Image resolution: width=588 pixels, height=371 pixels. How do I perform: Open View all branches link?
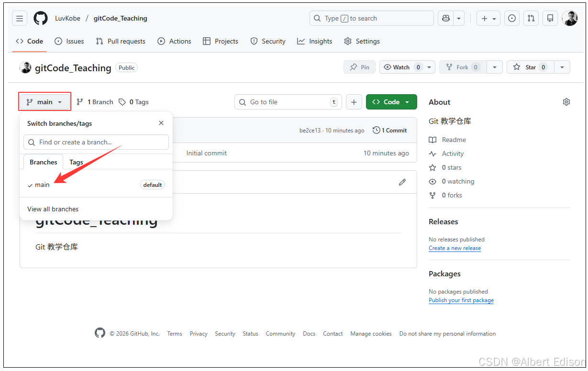point(53,209)
